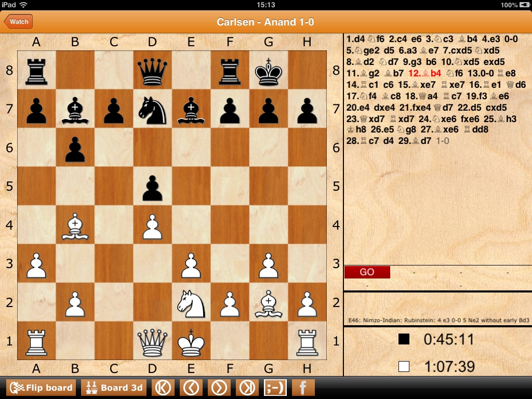Click the first move 1.d4 in move list

click(356, 39)
